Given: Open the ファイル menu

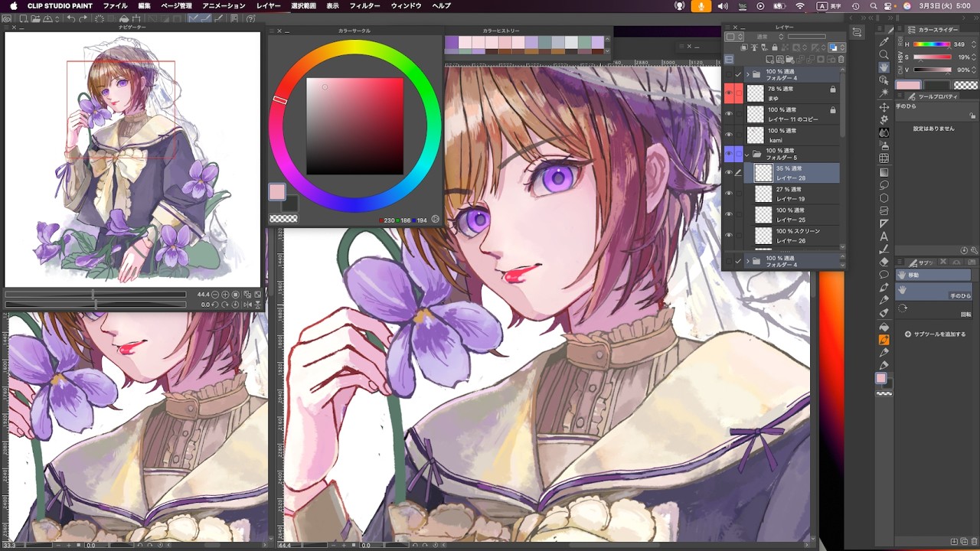Looking at the screenshot, I should 116,5.
